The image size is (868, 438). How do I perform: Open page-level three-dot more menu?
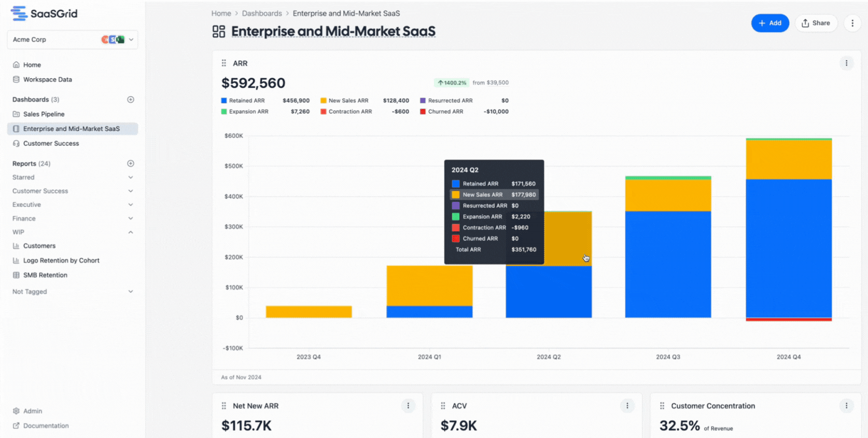852,23
